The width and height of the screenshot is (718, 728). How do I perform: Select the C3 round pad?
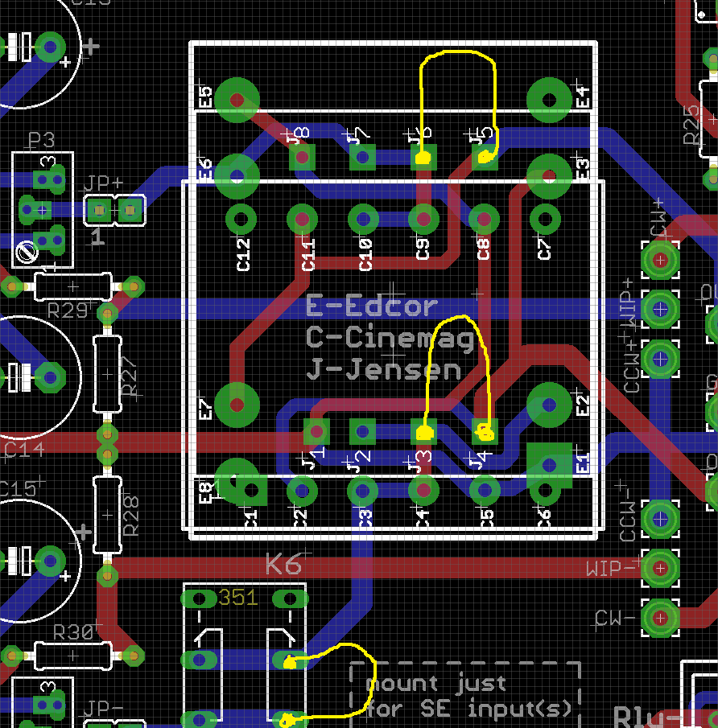pos(362,490)
